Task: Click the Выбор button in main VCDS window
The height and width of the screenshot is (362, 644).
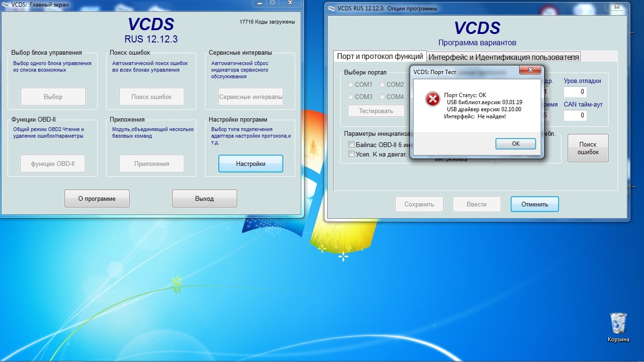Action: [53, 97]
